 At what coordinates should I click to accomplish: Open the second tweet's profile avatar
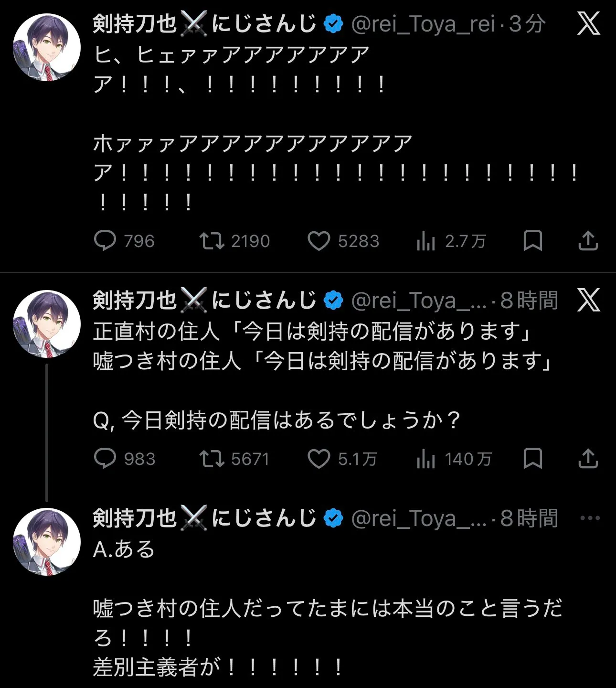(47, 324)
